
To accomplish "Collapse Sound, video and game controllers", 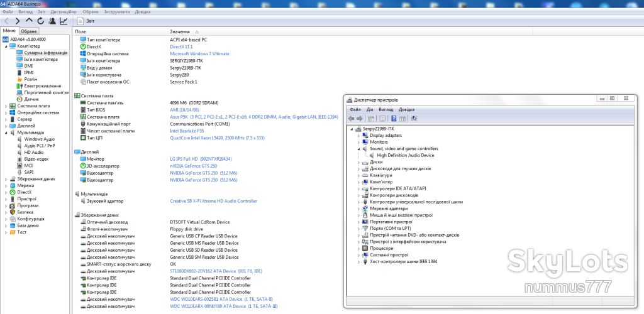I will pyautogui.click(x=359, y=149).
